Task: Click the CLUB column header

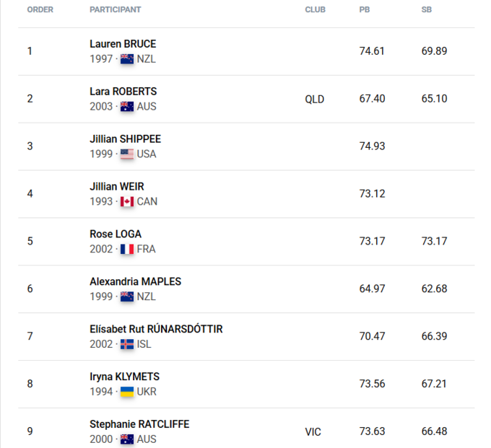Action: tap(315, 10)
